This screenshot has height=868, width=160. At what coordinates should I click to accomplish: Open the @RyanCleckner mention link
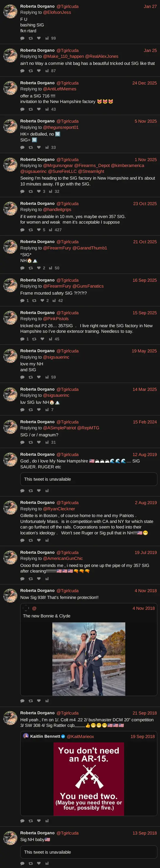[x=59, y=509]
